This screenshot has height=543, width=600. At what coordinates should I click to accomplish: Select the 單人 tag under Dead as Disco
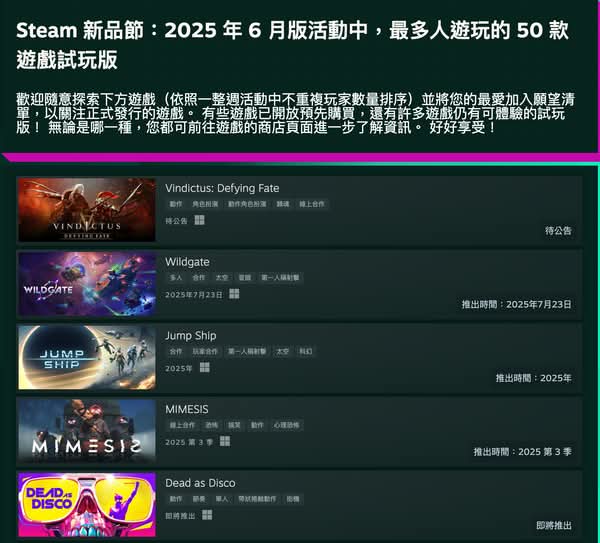[x=222, y=499]
